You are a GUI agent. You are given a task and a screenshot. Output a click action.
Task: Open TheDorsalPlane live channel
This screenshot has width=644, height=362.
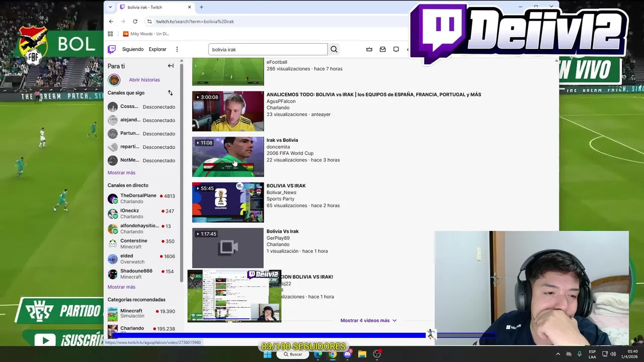pos(141,198)
